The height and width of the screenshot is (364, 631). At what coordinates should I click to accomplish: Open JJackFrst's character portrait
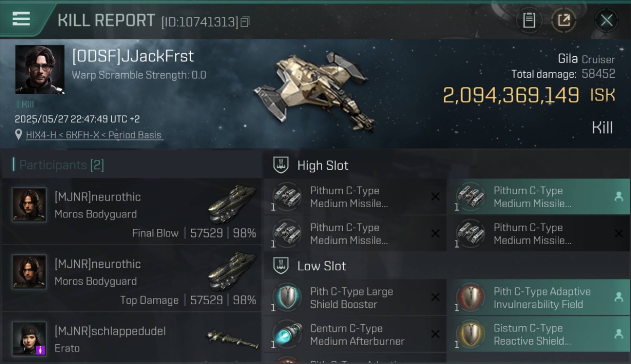coord(40,69)
